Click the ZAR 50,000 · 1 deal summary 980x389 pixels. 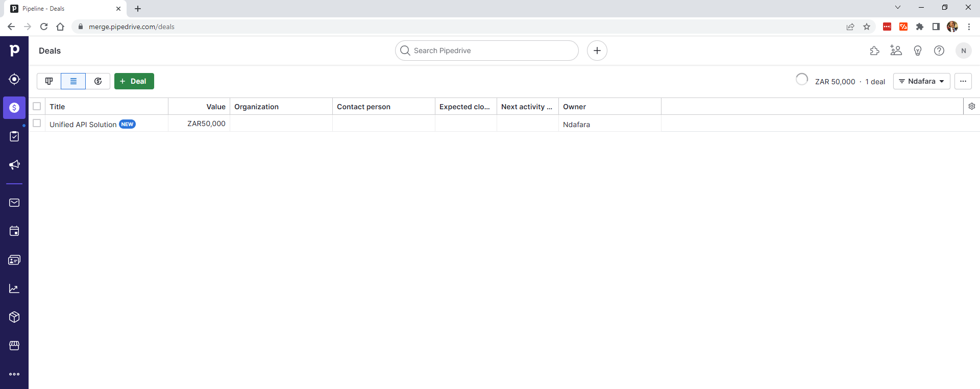coord(850,82)
